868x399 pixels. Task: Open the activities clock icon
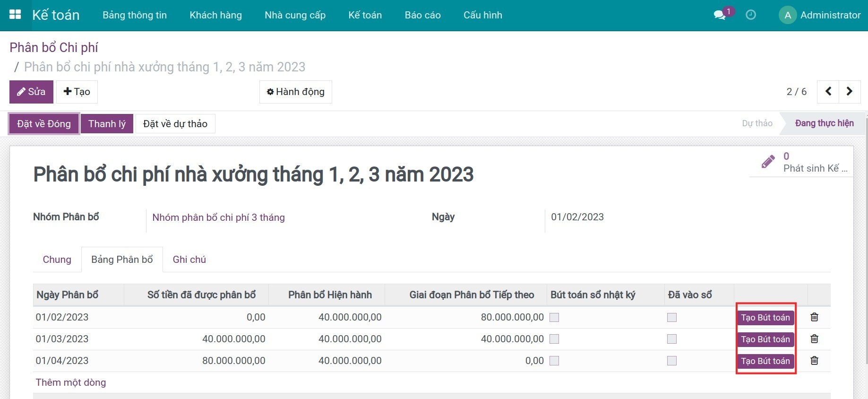[751, 15]
